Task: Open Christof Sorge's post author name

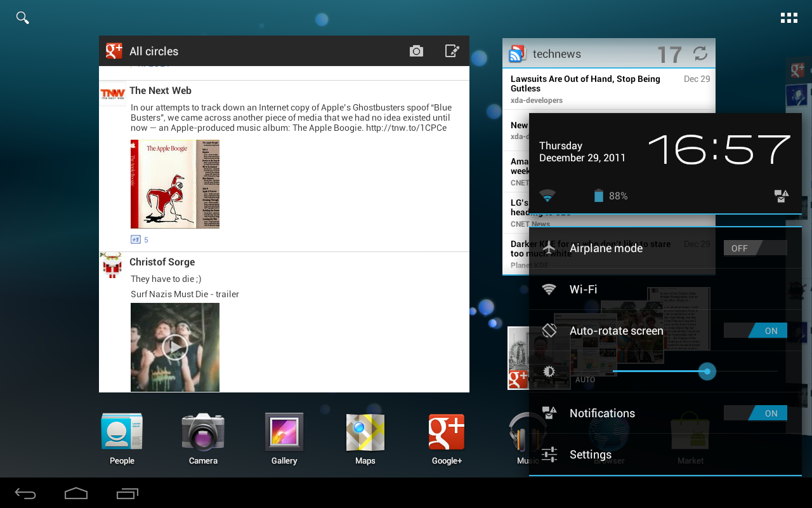Action: click(x=162, y=262)
